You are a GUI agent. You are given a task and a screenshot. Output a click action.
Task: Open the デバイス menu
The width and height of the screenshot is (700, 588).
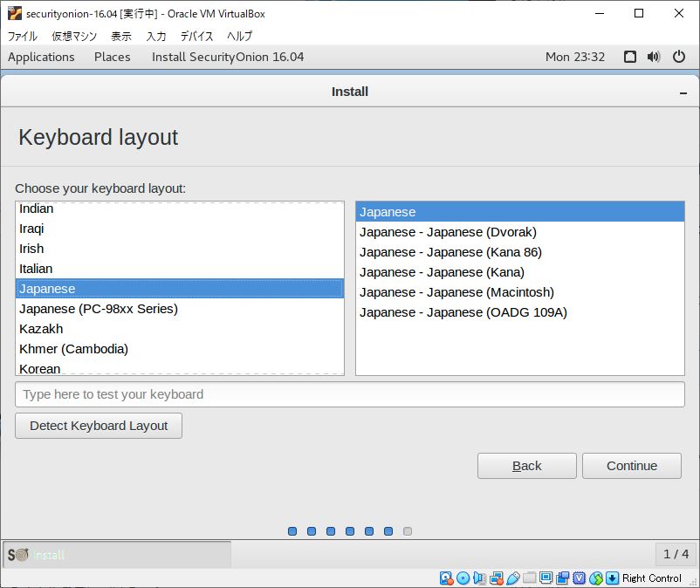coord(197,36)
